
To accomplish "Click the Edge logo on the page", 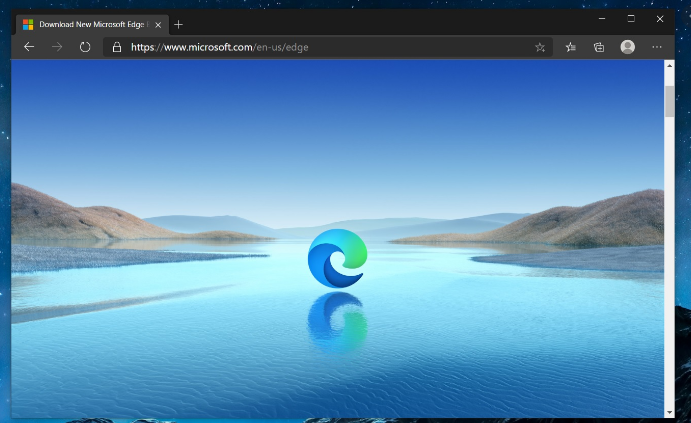I will (x=338, y=258).
